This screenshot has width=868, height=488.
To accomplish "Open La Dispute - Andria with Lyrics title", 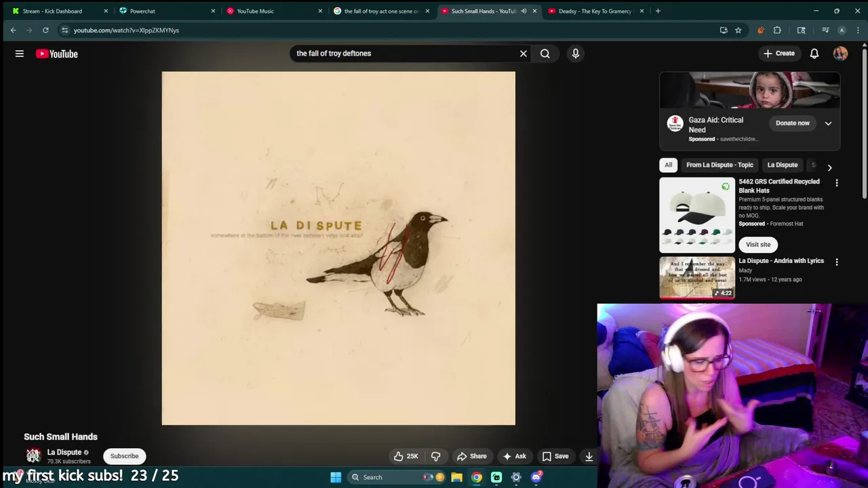I will pyautogui.click(x=781, y=261).
